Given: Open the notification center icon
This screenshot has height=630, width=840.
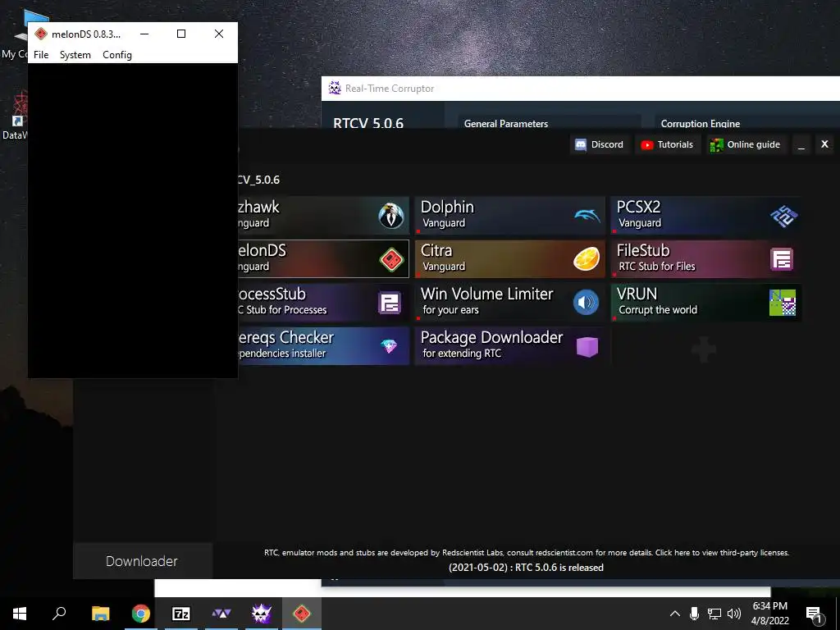Looking at the screenshot, I should coord(814,614).
